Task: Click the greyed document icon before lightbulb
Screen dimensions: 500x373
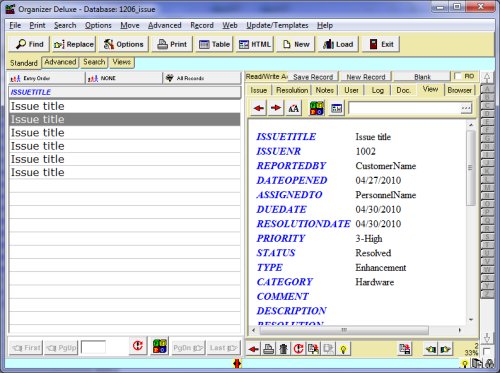Action: coord(328,349)
